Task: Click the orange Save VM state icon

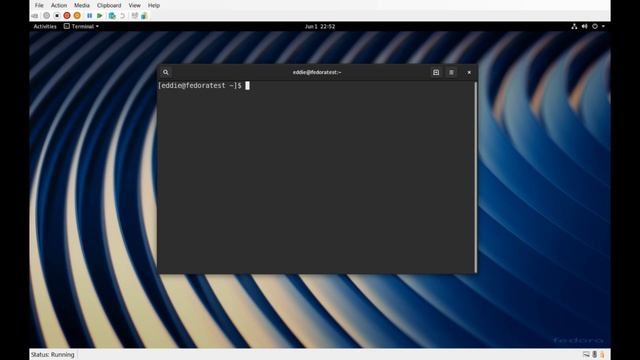Action: pos(77,16)
